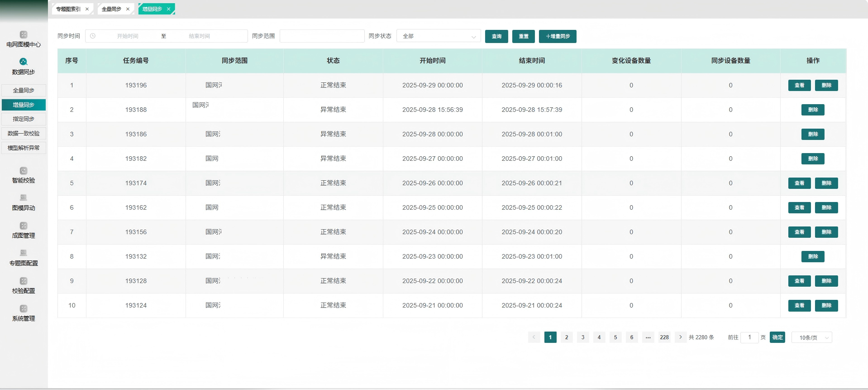
Task: Go to 校验配置 via its icon
Action: point(24,281)
